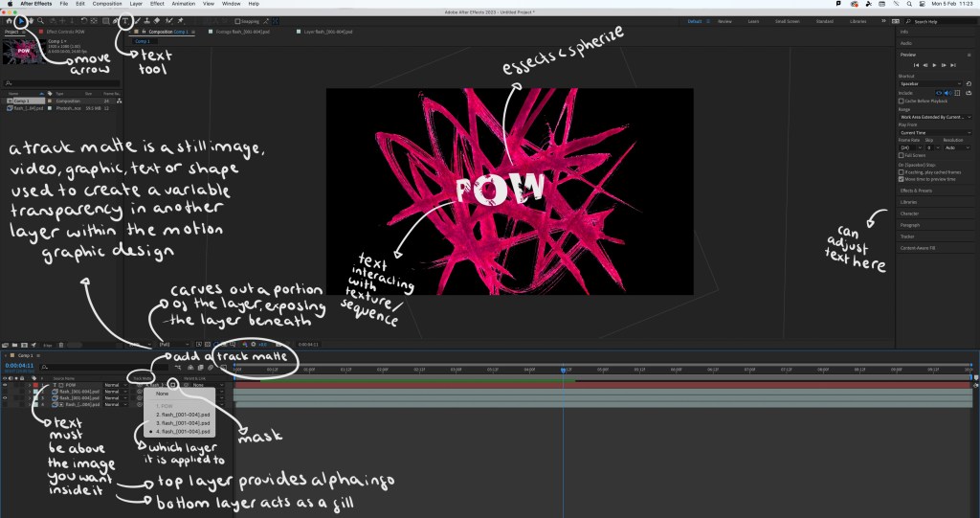Viewport: 980px width, 518px height.
Task: Tick Cache Before Playback checkbox
Action: point(901,101)
